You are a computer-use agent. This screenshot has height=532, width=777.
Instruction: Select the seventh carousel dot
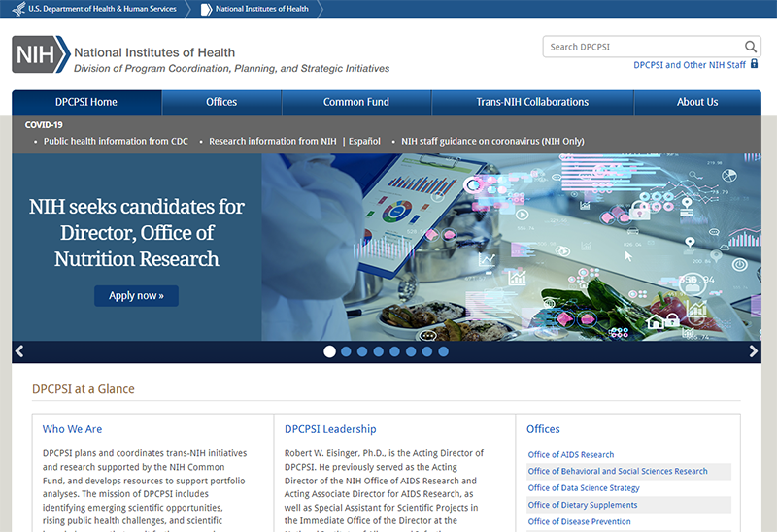[427, 351]
